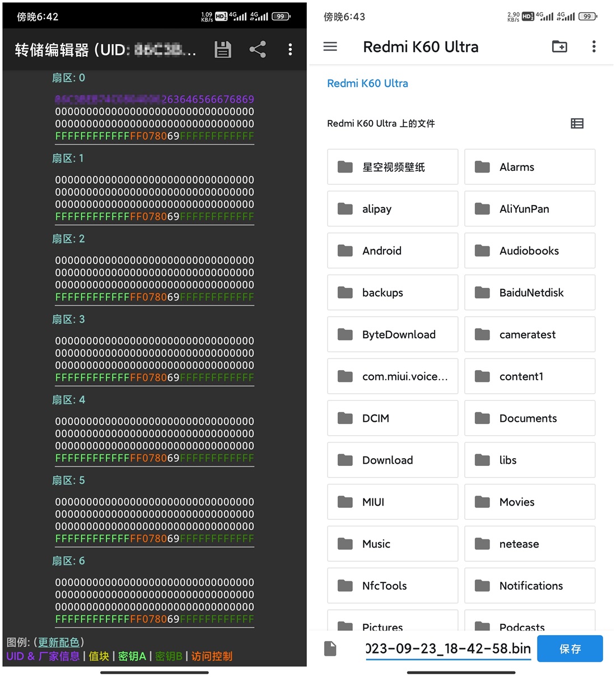The width and height of the screenshot is (616, 681).
Task: Click the 扇区: 0 sector label
Action: (x=68, y=78)
